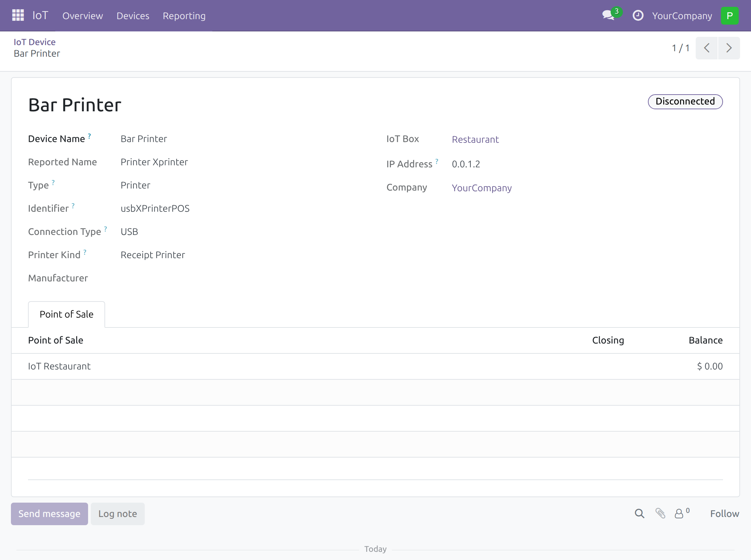751x560 pixels.
Task: Open the Restaurant IoT Box link
Action: [x=475, y=139]
